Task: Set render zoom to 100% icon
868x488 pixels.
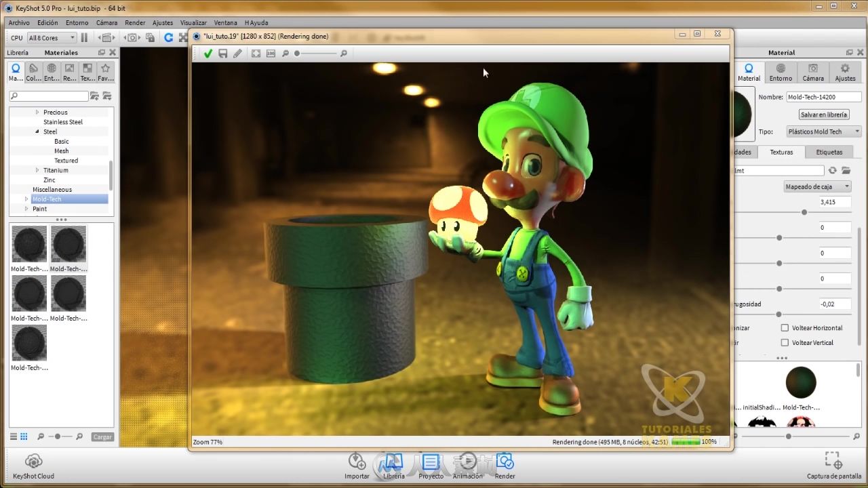Action: tap(271, 54)
